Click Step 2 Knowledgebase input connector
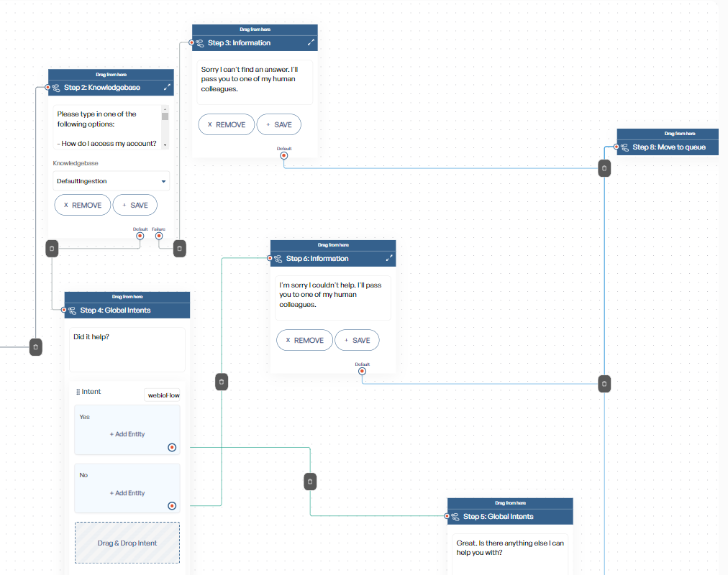 click(47, 87)
